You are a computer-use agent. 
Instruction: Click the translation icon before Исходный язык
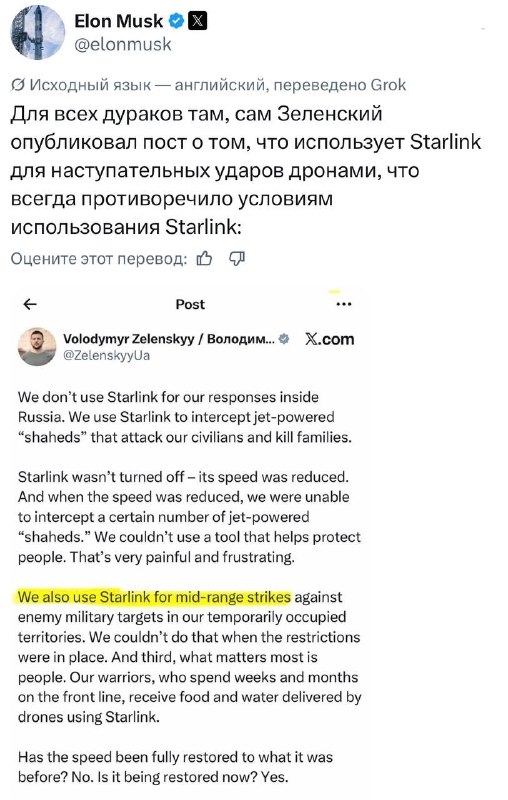coord(18,85)
